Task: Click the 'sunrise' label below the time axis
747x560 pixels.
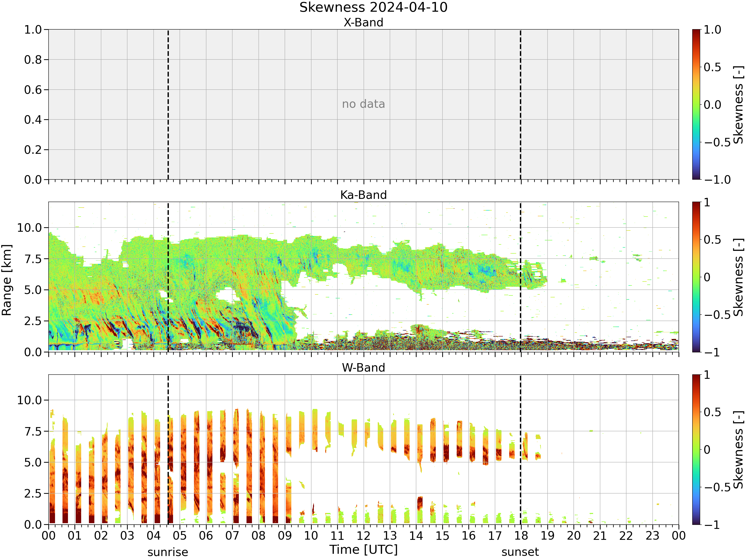Action: click(168, 552)
